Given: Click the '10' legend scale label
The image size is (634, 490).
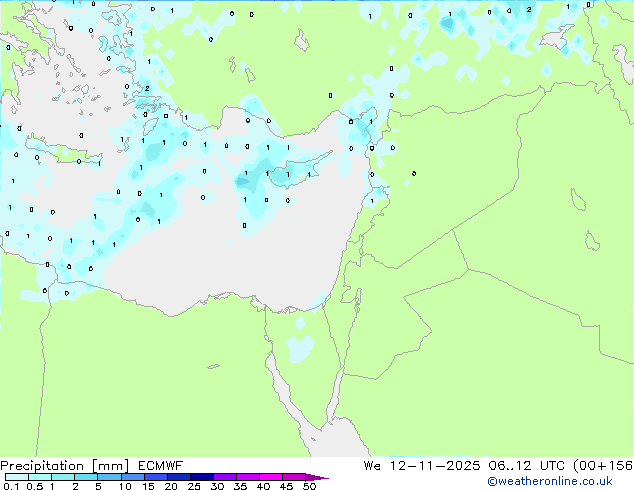Looking at the screenshot, I should 125,486.
